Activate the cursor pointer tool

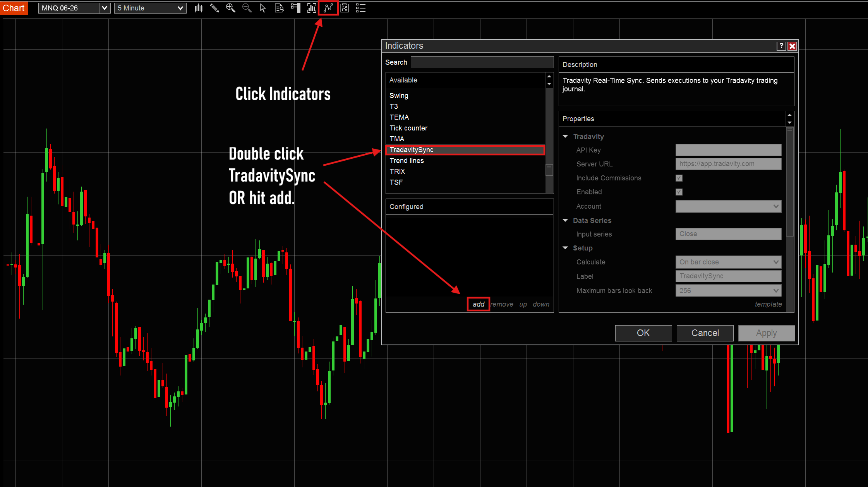(263, 8)
